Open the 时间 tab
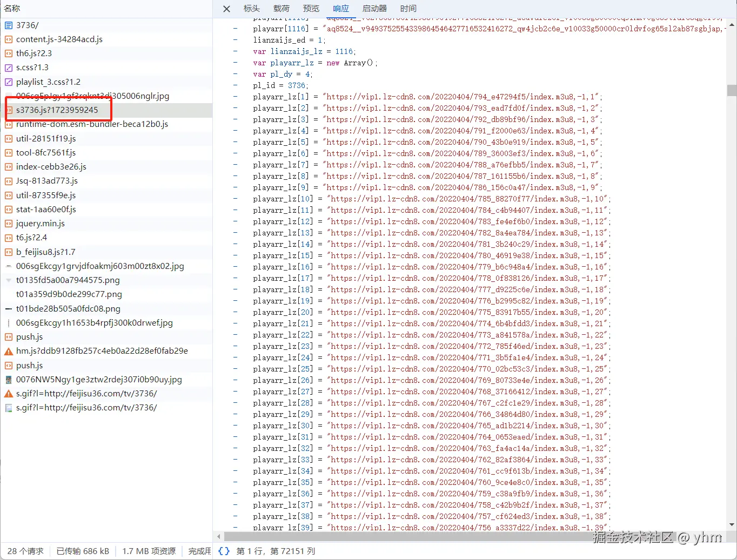This screenshot has height=560, width=737. click(408, 9)
